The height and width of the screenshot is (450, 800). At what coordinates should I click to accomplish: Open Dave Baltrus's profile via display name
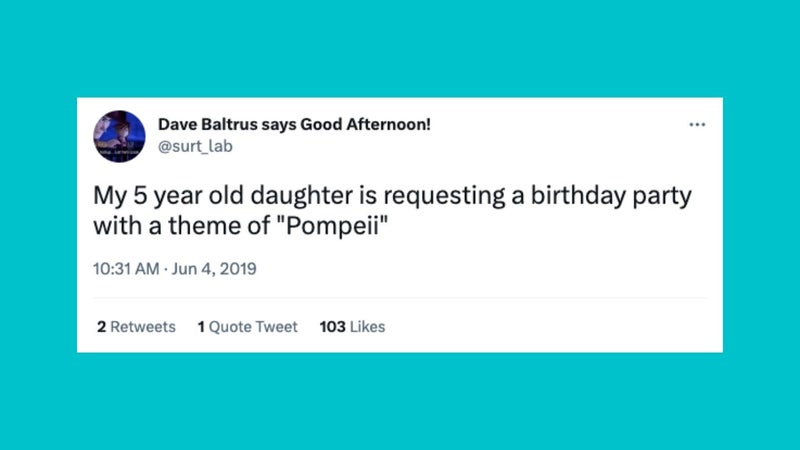(x=294, y=124)
